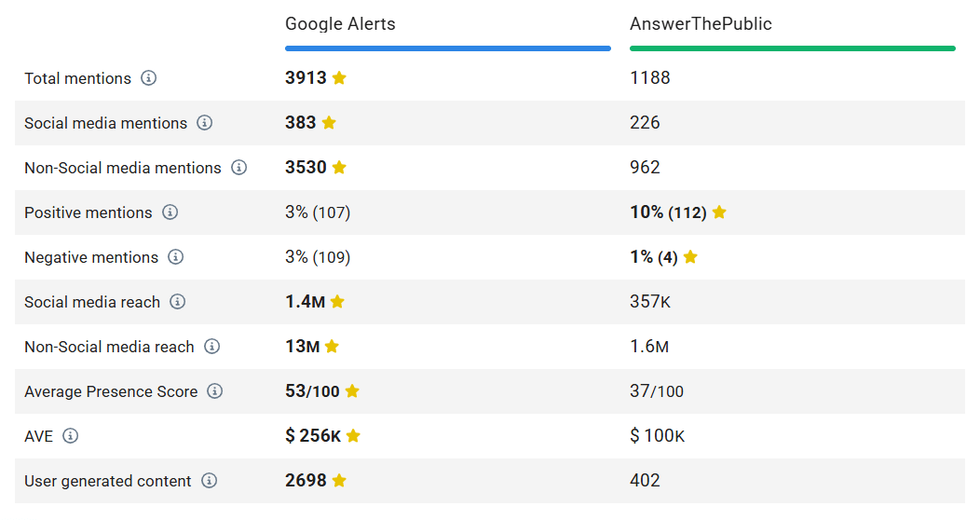Click the Negative mentions info icon
Viewport: 980px width, 520px height.
175,257
